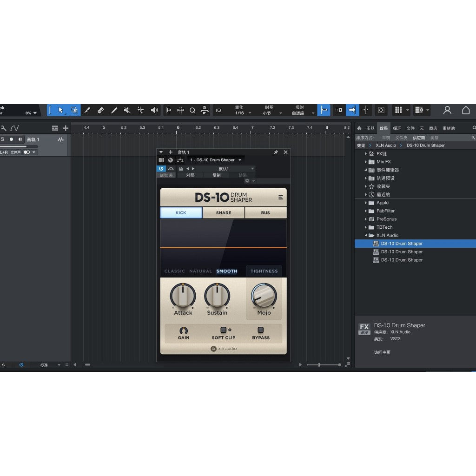476x476 pixels.
Task: Open the Listen tool in the toolbar
Action: (153, 110)
